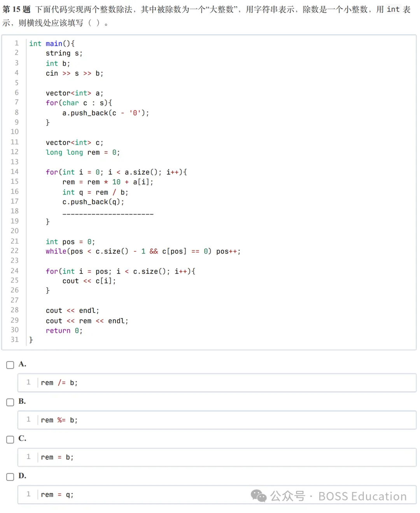Click option label 'D.'
The width and height of the screenshot is (420, 513).
[22, 476]
